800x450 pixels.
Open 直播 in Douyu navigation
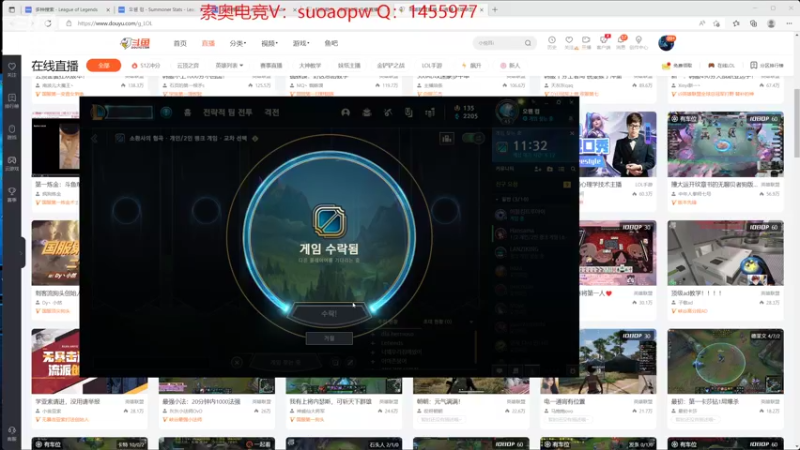pyautogui.click(x=208, y=43)
